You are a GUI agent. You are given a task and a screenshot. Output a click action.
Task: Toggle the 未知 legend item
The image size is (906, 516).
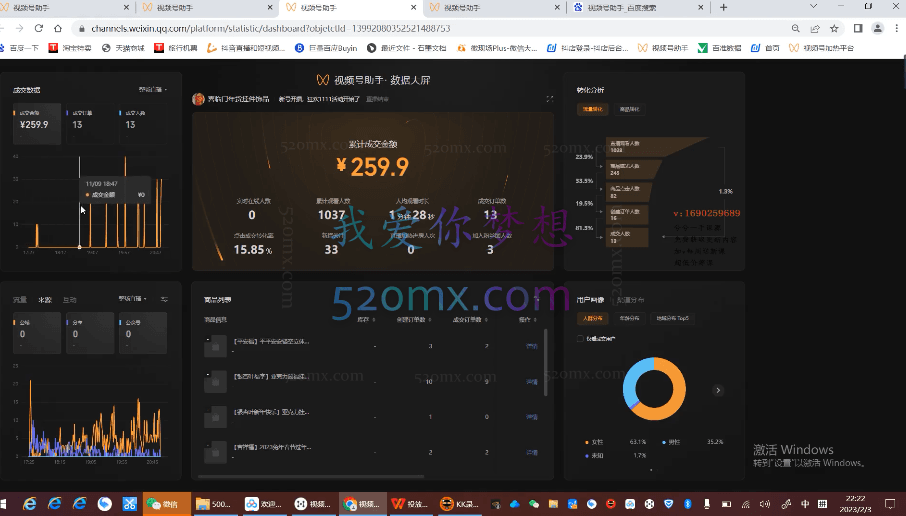pos(595,455)
